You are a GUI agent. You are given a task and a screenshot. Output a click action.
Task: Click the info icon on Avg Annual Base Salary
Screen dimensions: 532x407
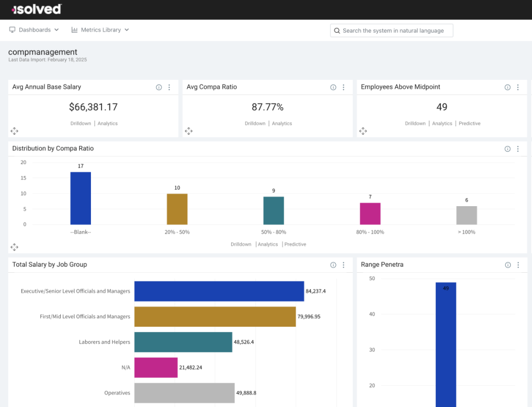click(159, 87)
